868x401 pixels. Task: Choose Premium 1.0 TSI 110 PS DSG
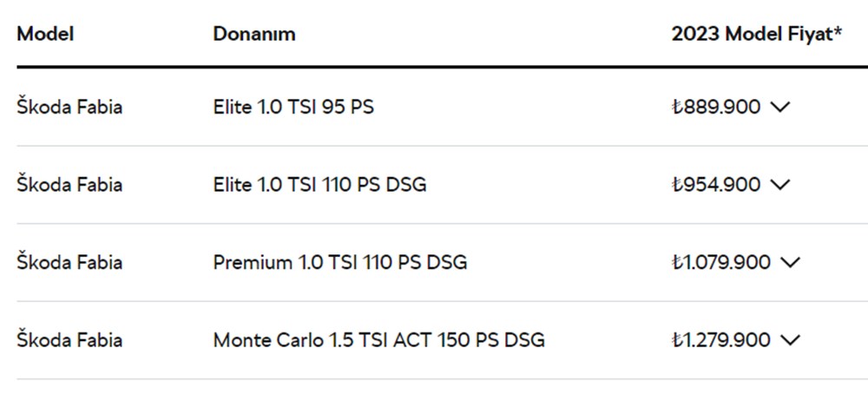339,262
